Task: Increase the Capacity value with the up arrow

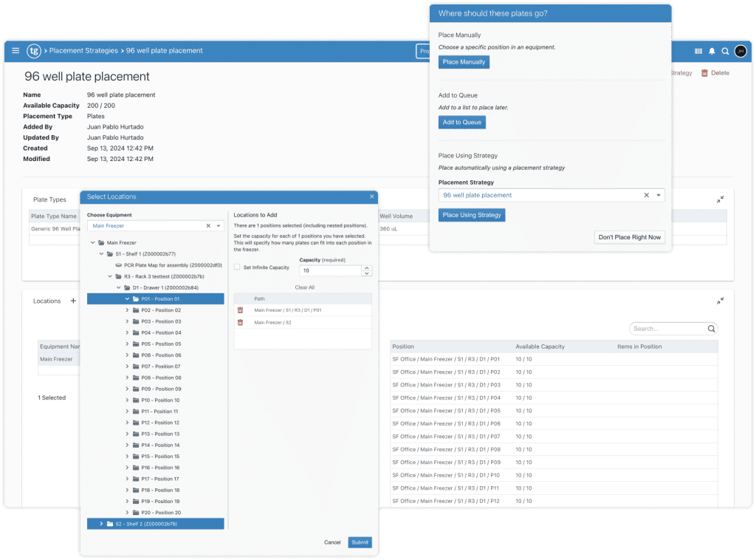Action: 367,268
